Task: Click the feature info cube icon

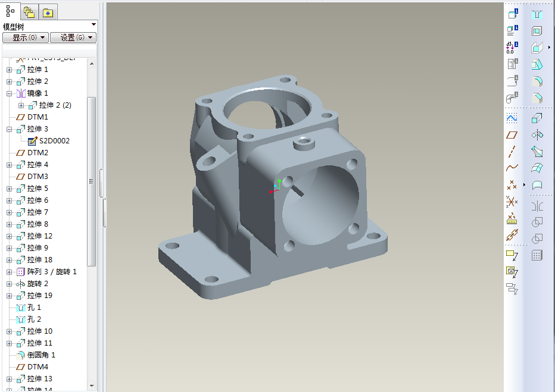Action: click(x=513, y=14)
